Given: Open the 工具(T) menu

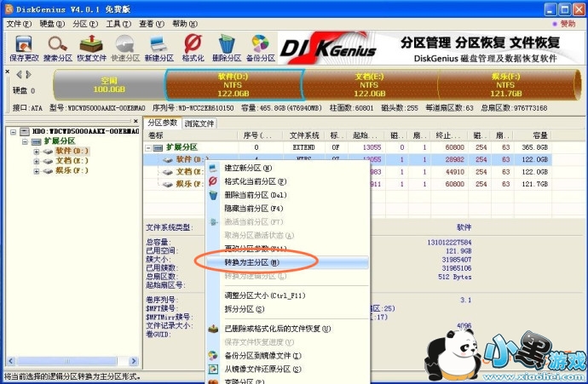Looking at the screenshot, I should click(x=118, y=24).
